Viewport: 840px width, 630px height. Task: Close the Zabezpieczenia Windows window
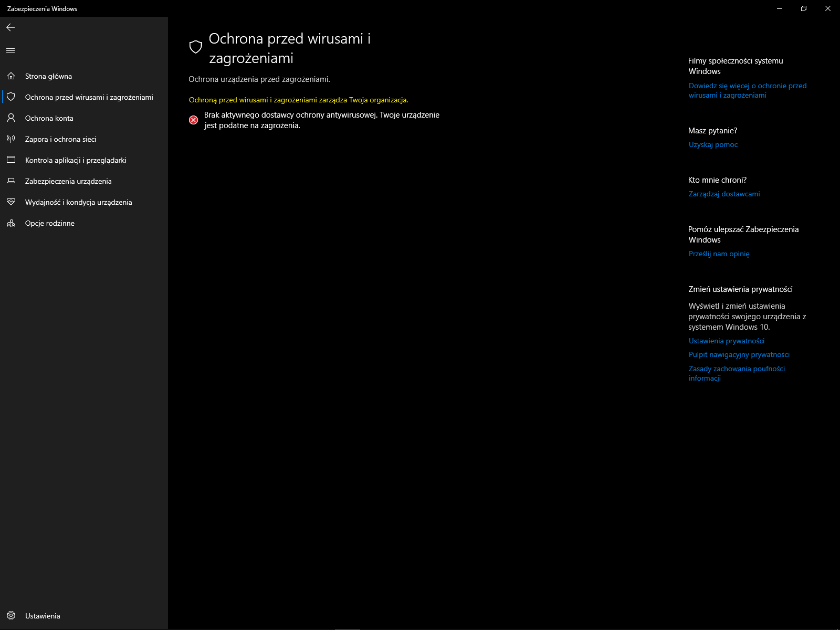tap(828, 8)
